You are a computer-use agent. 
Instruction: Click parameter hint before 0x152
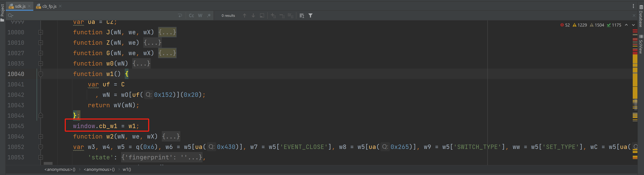click(149, 95)
